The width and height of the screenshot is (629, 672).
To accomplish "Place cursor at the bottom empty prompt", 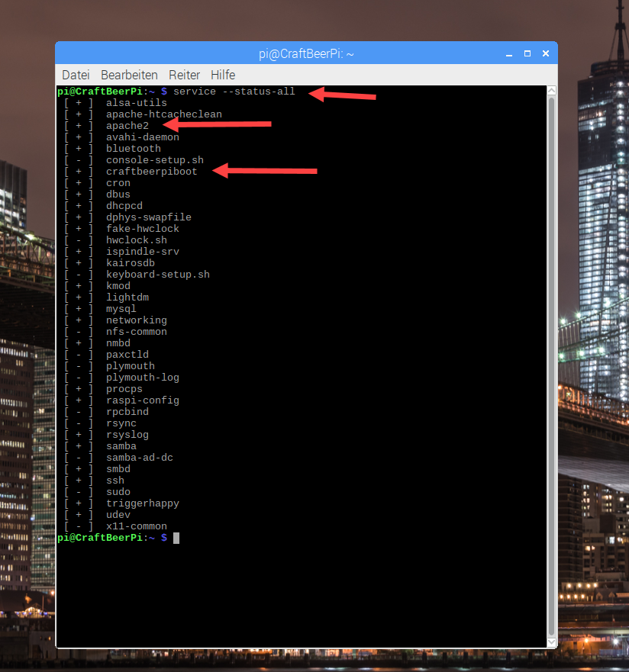I will pyautogui.click(x=176, y=538).
